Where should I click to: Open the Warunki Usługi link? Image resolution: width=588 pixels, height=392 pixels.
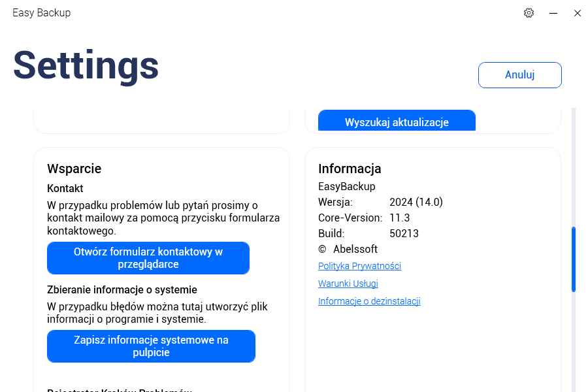click(x=348, y=284)
